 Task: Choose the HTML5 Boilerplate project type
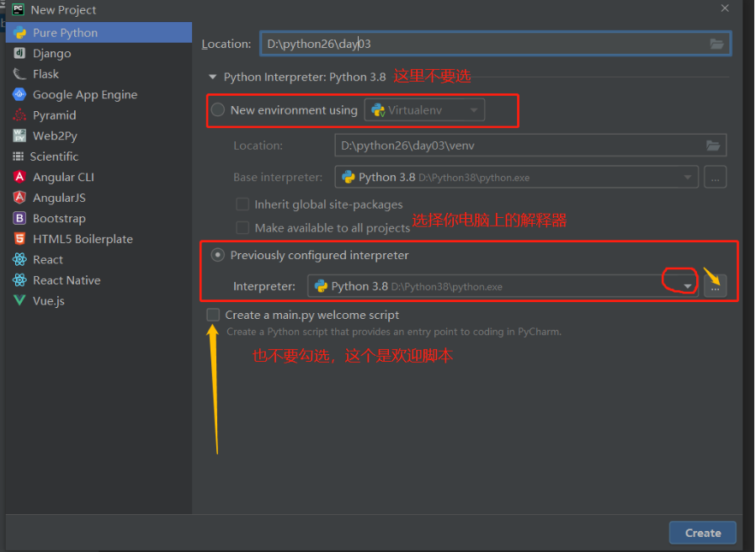(98, 239)
